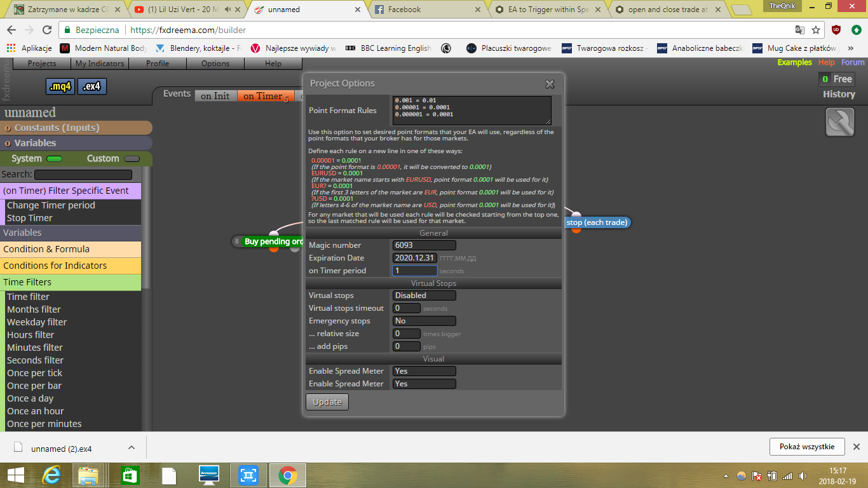Toggle the Custom variables switch
868x488 pixels.
(132, 159)
